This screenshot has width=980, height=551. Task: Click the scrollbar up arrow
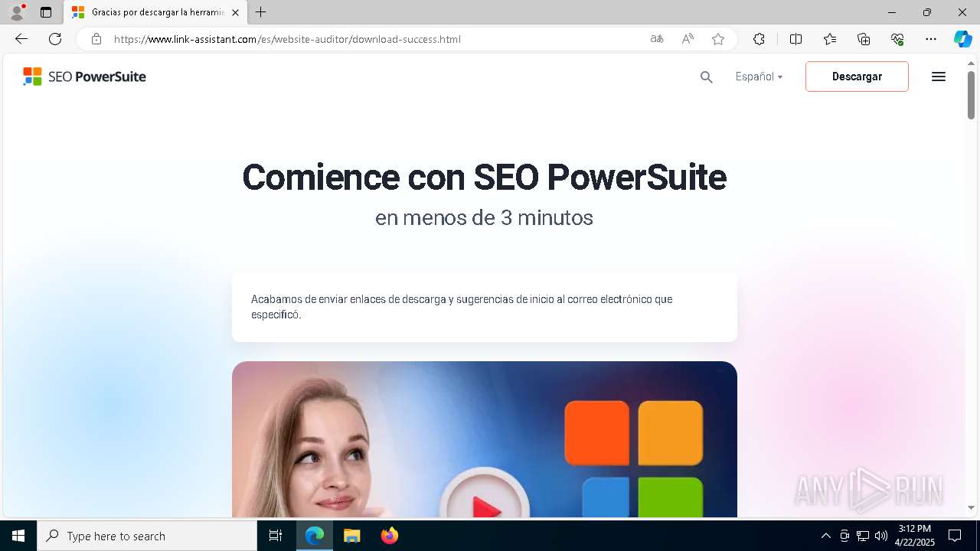pyautogui.click(x=971, y=63)
